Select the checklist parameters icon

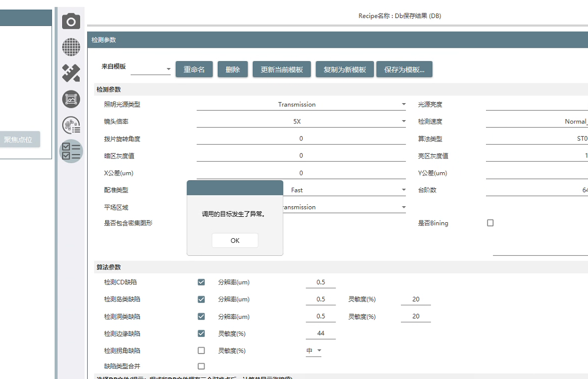pyautogui.click(x=71, y=151)
